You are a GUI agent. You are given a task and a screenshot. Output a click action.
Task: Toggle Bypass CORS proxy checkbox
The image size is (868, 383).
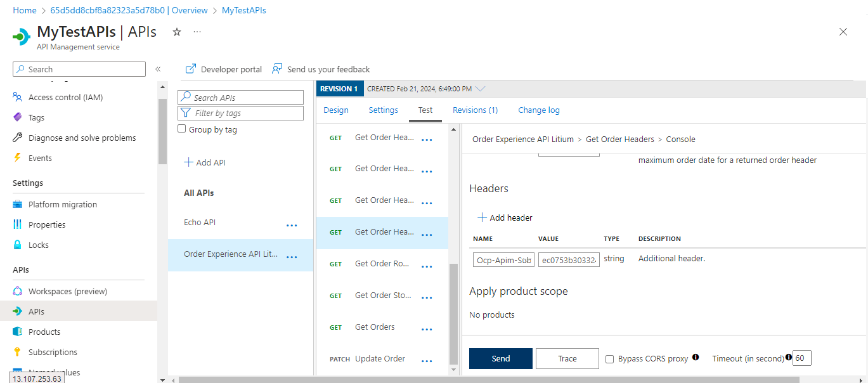point(610,359)
